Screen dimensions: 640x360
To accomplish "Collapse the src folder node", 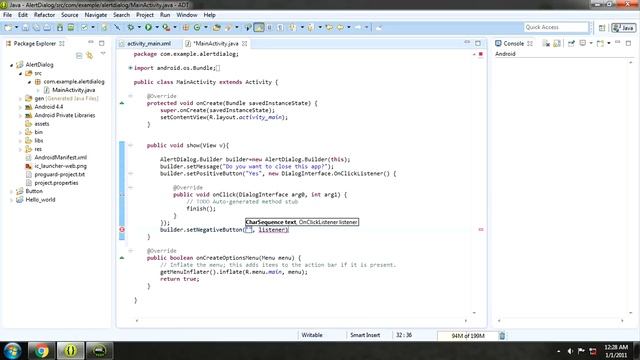I will point(20,73).
